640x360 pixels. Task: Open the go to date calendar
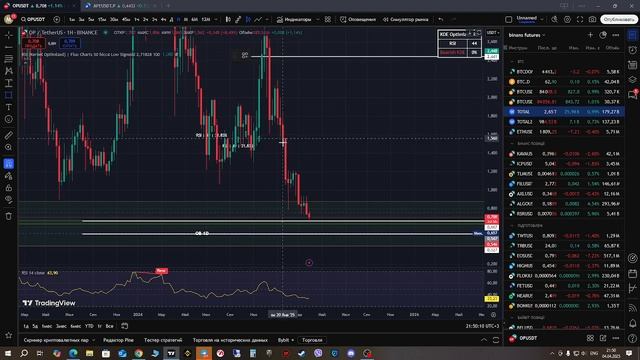click(x=124, y=326)
